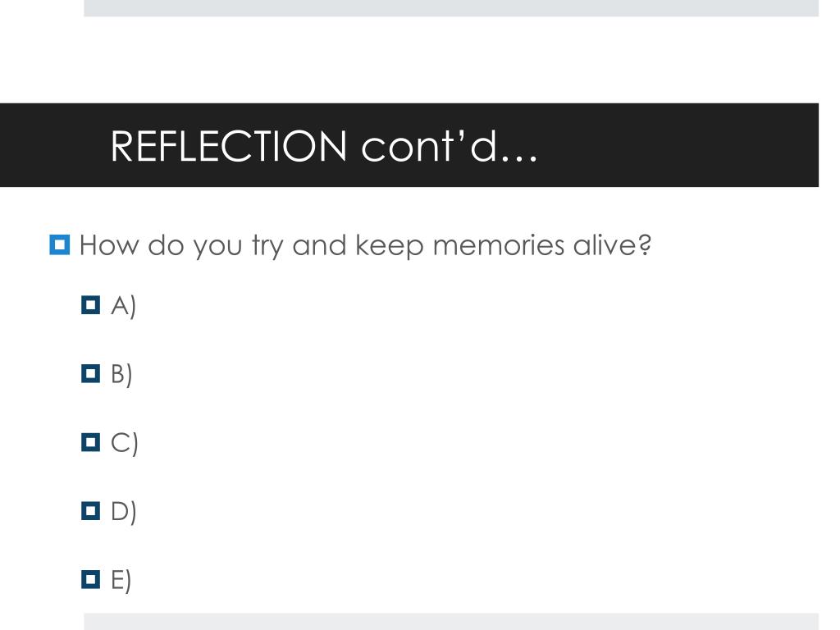Select the 'D)' answer label

point(123,512)
